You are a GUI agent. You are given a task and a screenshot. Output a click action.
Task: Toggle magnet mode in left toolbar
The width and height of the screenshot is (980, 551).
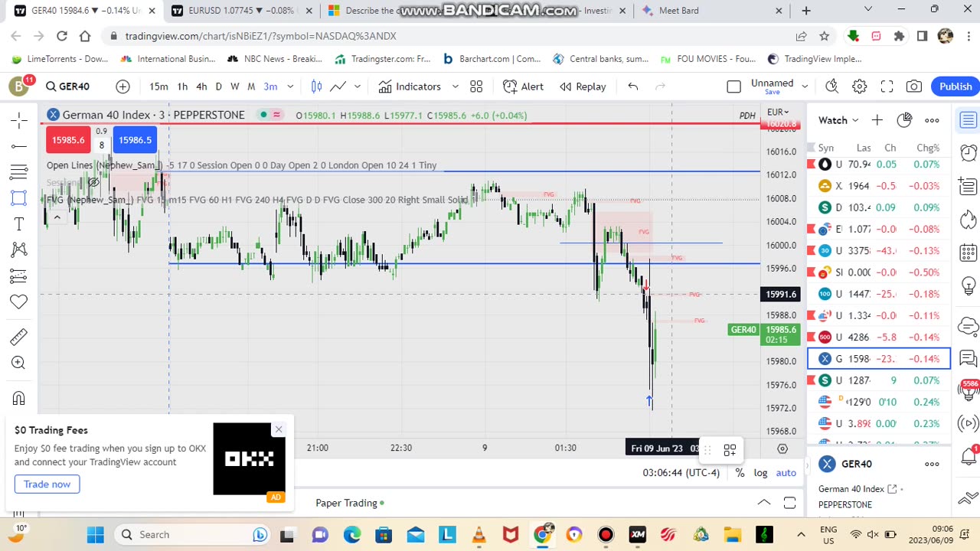19,398
